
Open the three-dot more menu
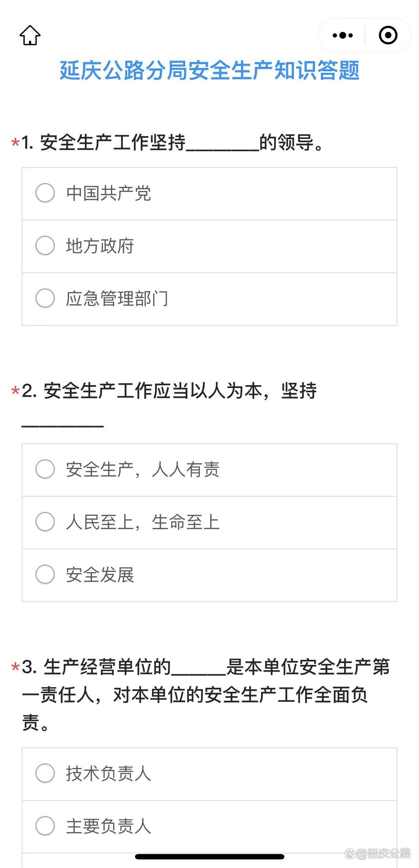342,35
